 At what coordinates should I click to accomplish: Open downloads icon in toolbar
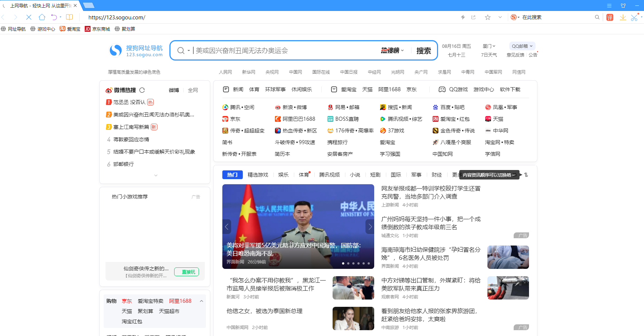pos(623,17)
